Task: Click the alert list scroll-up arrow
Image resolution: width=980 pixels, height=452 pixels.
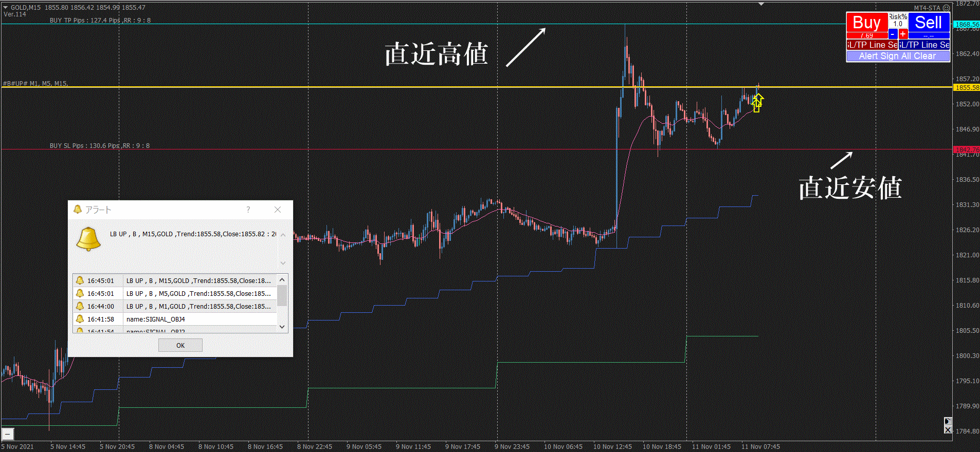Action: (282, 279)
